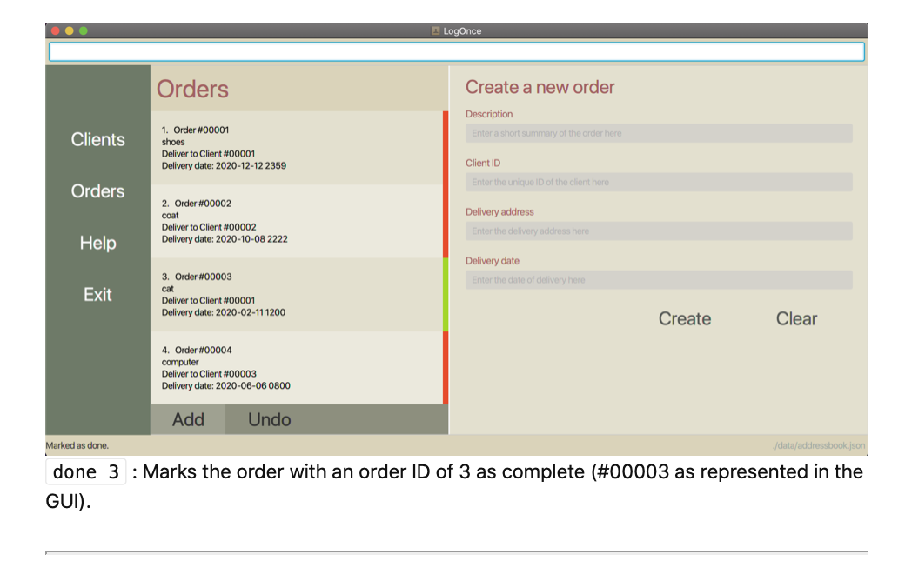Click delivery date 2020-06-06 0800
The image size is (905, 588).
225,385
